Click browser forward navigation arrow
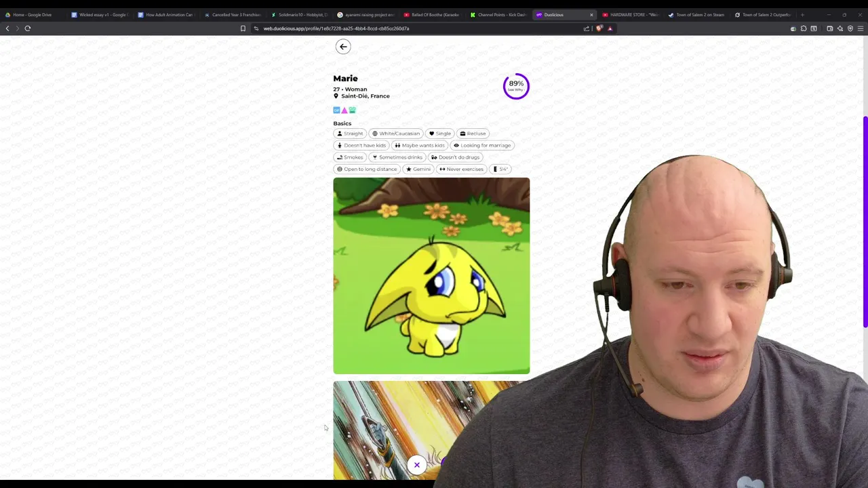 coord(18,28)
